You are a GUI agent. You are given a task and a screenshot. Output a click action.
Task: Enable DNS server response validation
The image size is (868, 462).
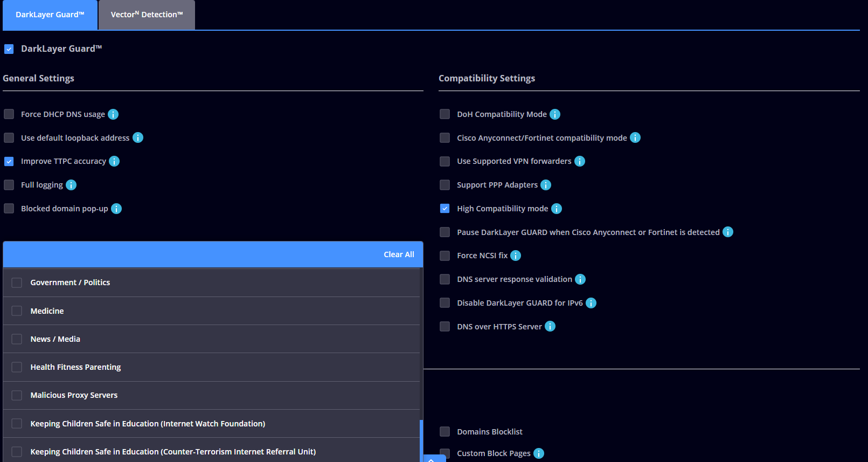[x=445, y=279]
